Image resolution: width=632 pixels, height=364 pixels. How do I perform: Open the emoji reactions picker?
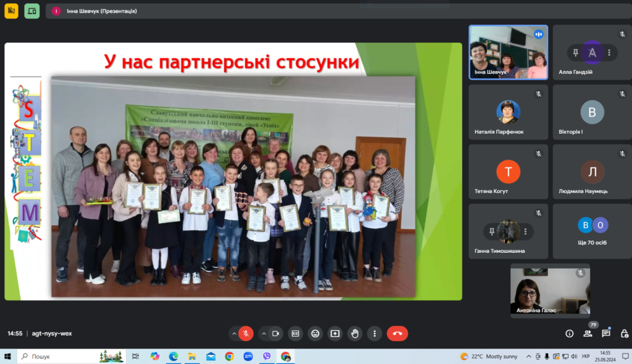tap(315, 333)
